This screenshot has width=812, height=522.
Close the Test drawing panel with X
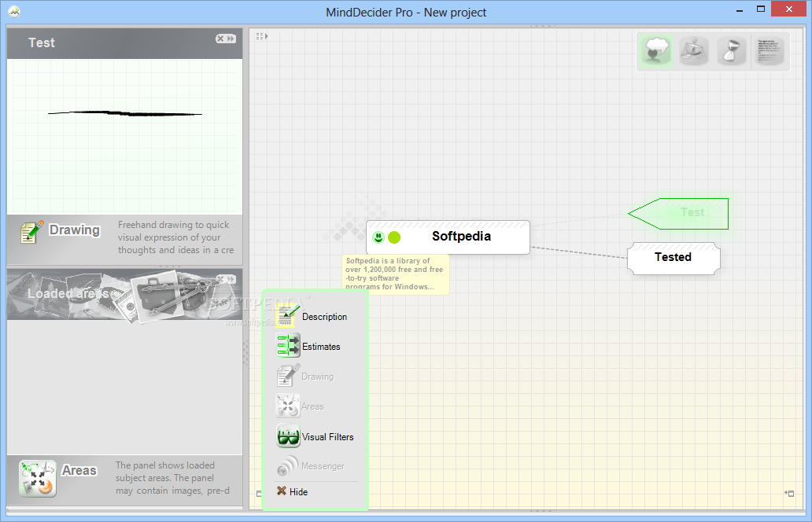[x=220, y=39]
